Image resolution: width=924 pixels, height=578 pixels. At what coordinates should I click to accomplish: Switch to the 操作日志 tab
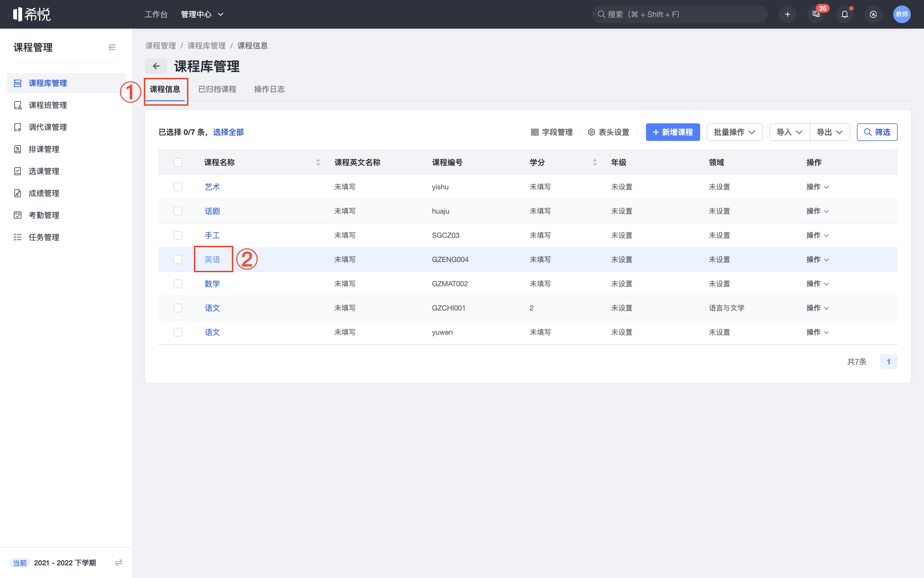pos(269,89)
